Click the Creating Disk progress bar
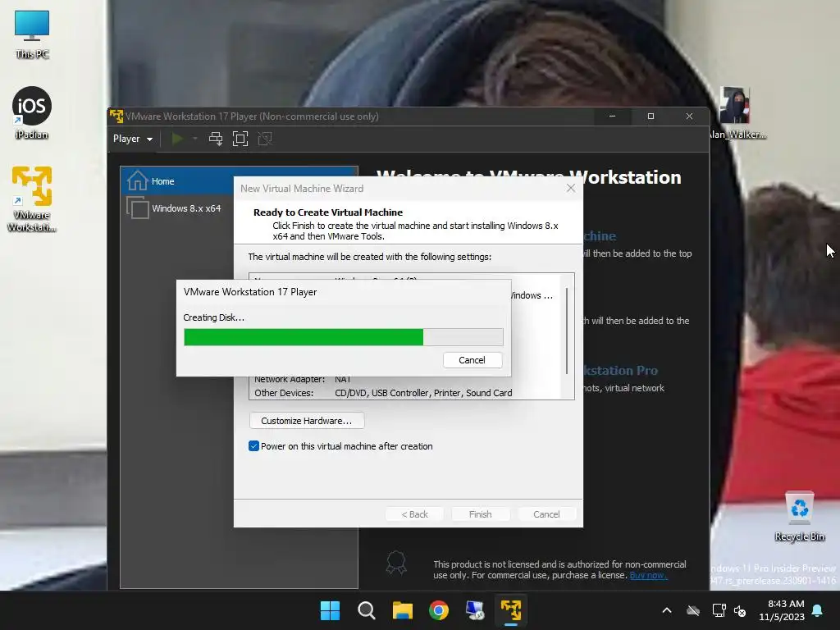 (344, 337)
